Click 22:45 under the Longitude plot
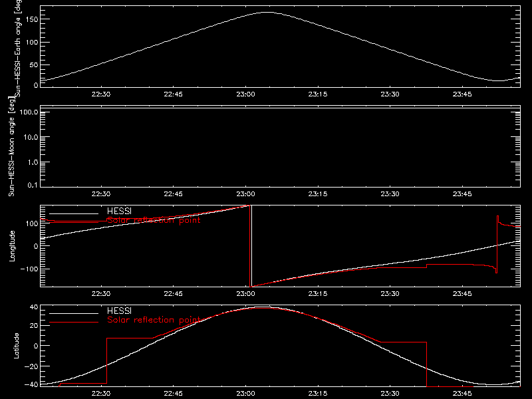Viewport: 532px width, 399px height. [174, 294]
